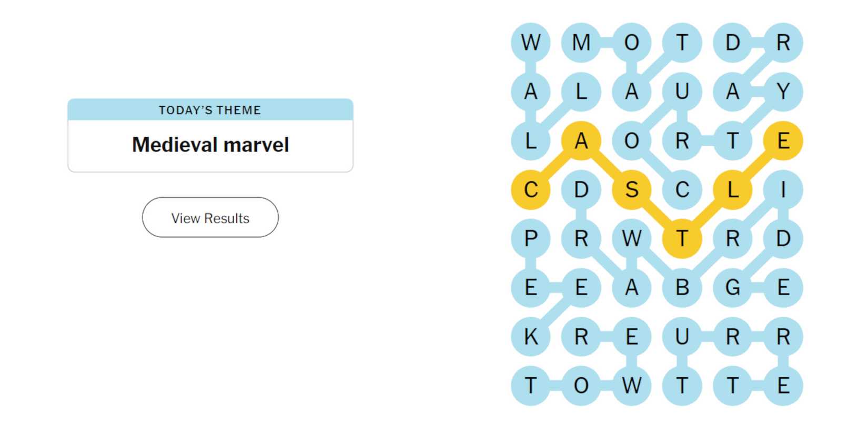Image resolution: width=868 pixels, height=434 pixels.
Task: Click the letter R in the top-right corner
Action: (x=783, y=43)
